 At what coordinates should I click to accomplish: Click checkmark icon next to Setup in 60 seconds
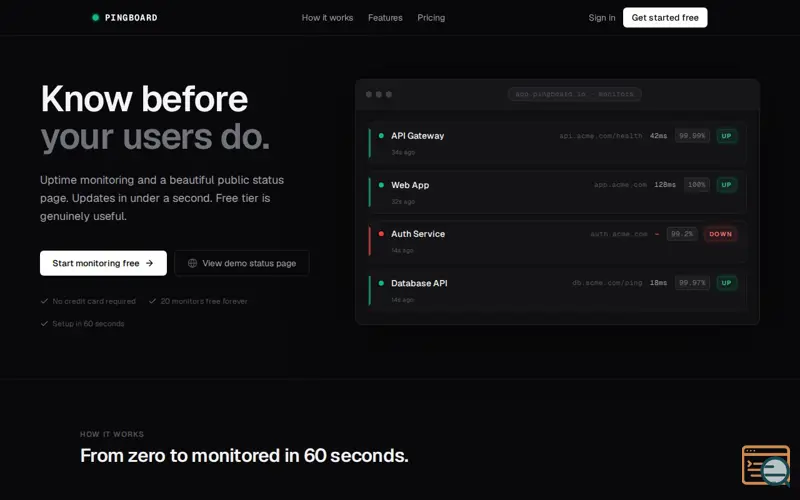(x=44, y=323)
